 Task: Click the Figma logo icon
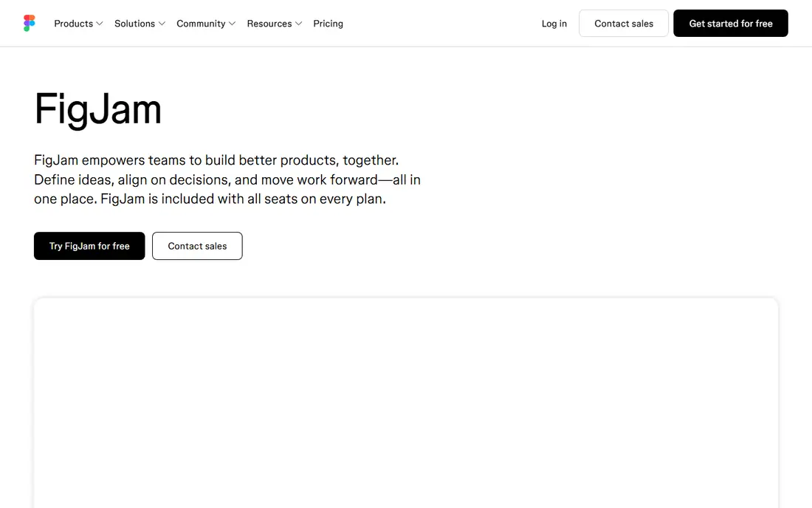(30, 24)
